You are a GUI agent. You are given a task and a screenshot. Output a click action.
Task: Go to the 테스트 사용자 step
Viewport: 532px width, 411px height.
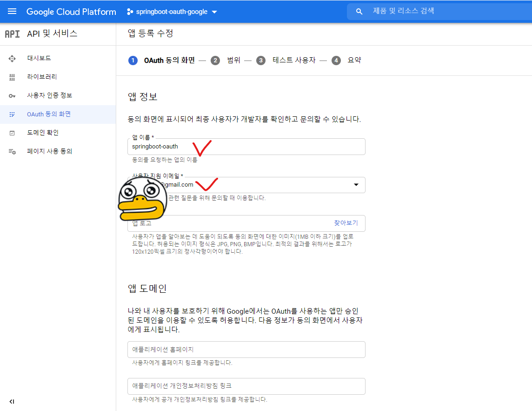coord(294,61)
